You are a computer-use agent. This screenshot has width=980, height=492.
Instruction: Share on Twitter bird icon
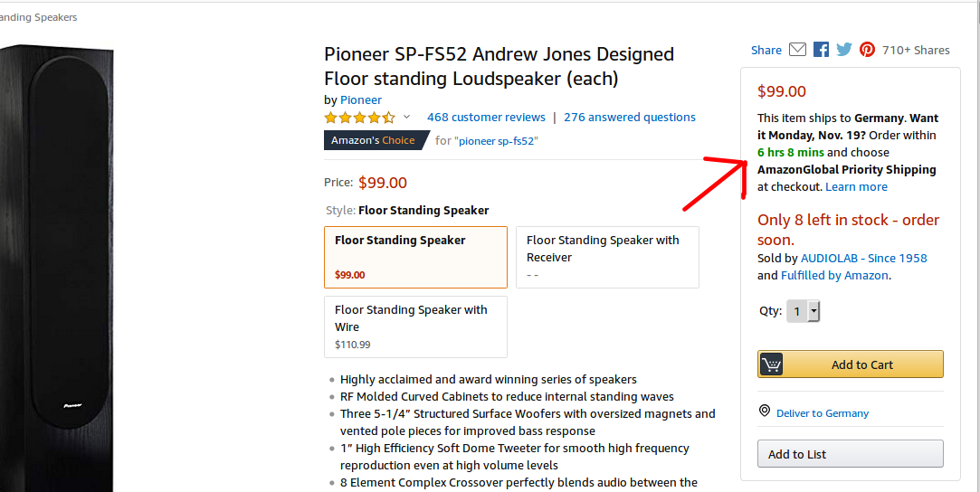(844, 50)
